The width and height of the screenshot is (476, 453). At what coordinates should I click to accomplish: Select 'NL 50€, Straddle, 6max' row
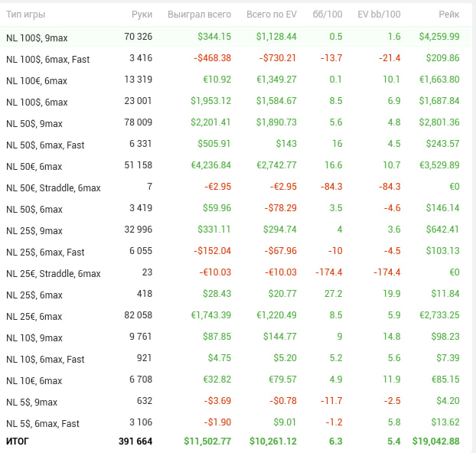tap(236, 187)
